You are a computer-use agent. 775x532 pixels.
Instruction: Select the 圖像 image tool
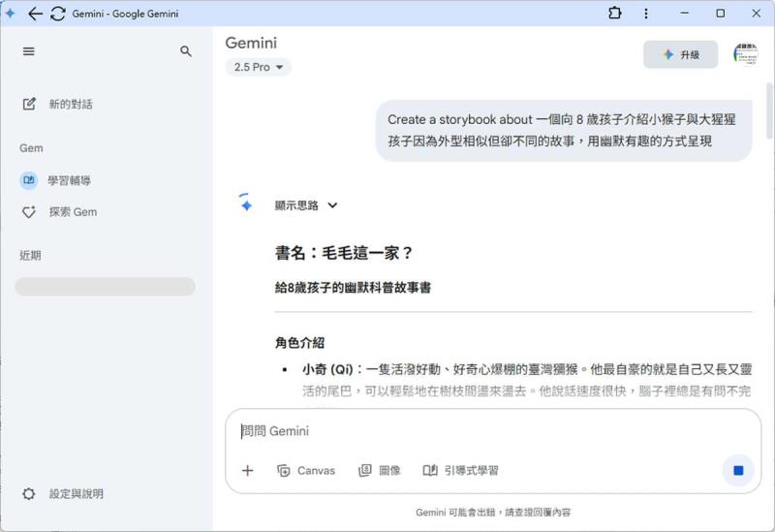click(x=380, y=471)
